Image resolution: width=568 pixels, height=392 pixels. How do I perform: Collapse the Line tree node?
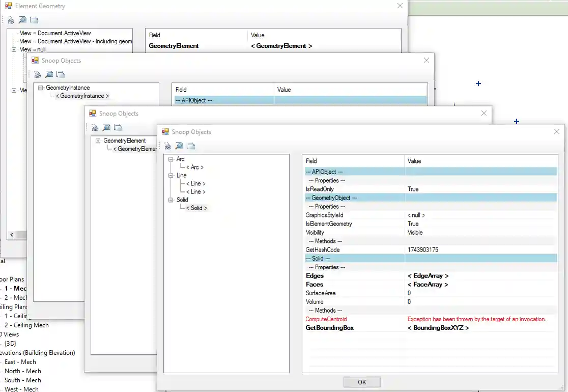pos(171,176)
